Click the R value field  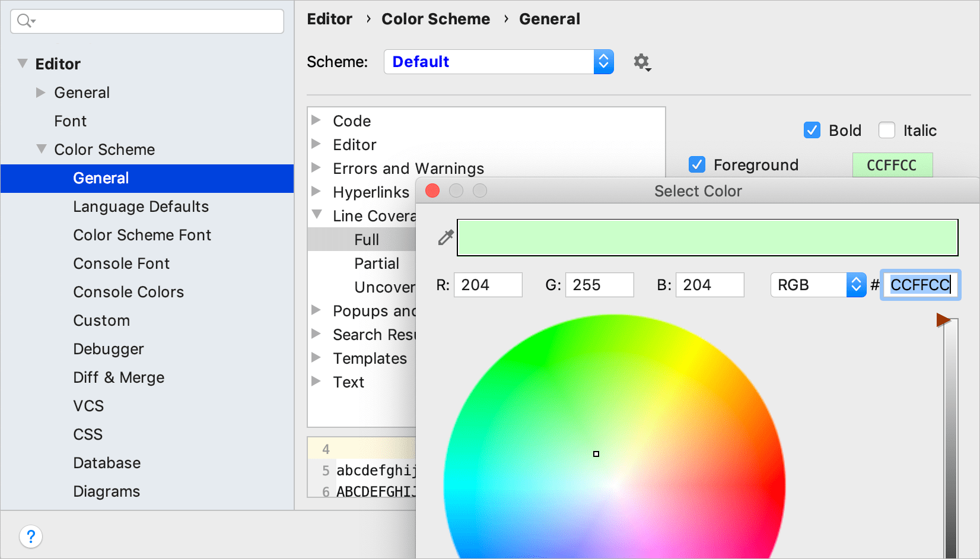click(488, 285)
